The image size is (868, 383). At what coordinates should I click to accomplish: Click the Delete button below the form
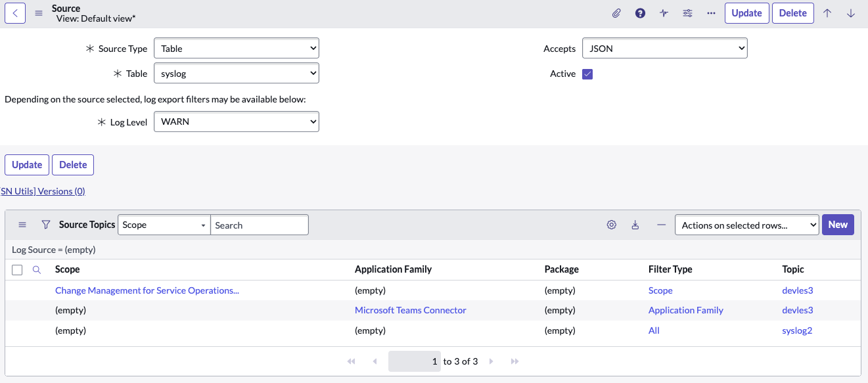73,165
